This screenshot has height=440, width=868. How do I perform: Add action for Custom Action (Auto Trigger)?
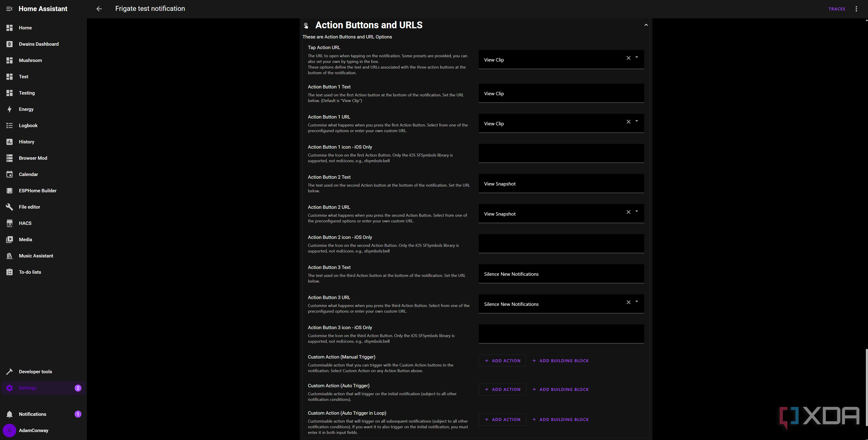502,389
